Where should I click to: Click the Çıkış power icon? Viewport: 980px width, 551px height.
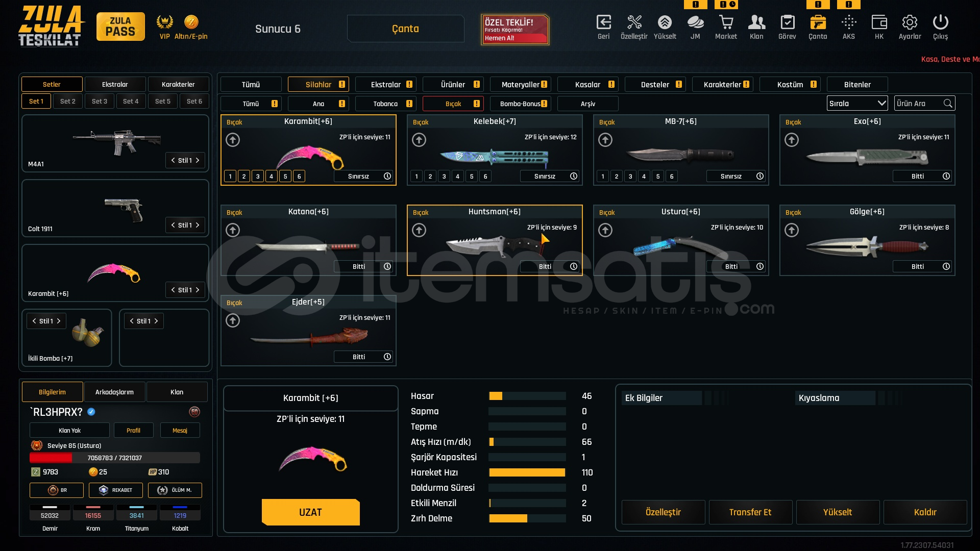pos(940,22)
